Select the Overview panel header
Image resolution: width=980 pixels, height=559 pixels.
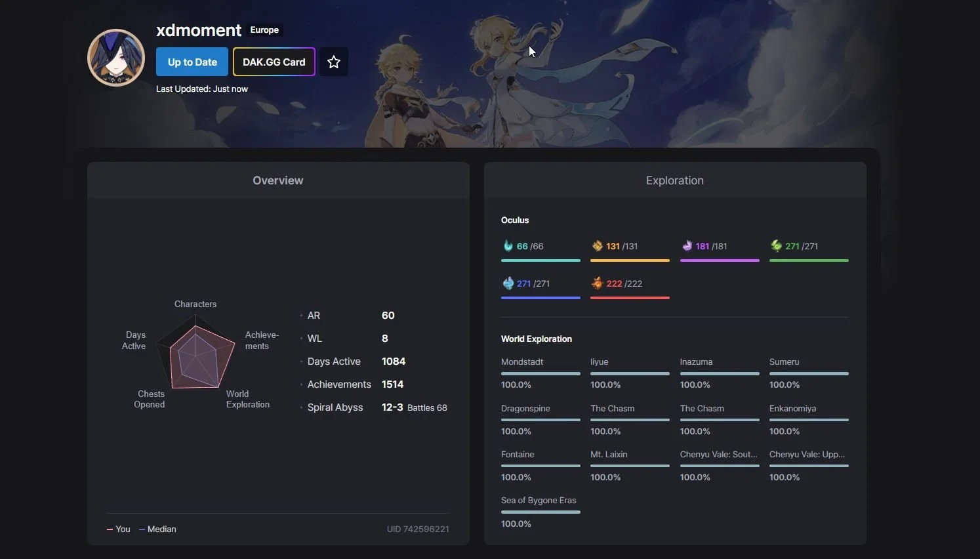coord(278,180)
